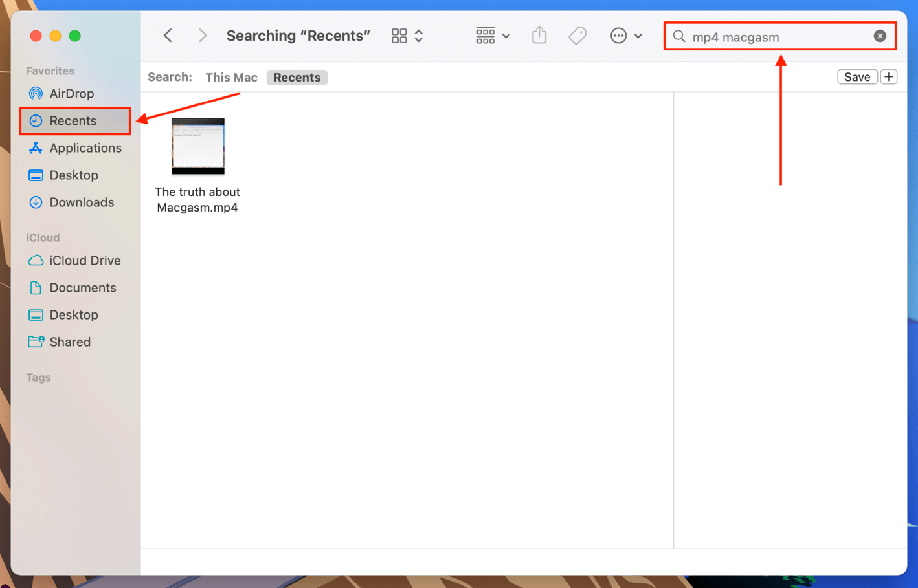
Task: Click the Searching “Recents” window title
Action: [x=298, y=36]
